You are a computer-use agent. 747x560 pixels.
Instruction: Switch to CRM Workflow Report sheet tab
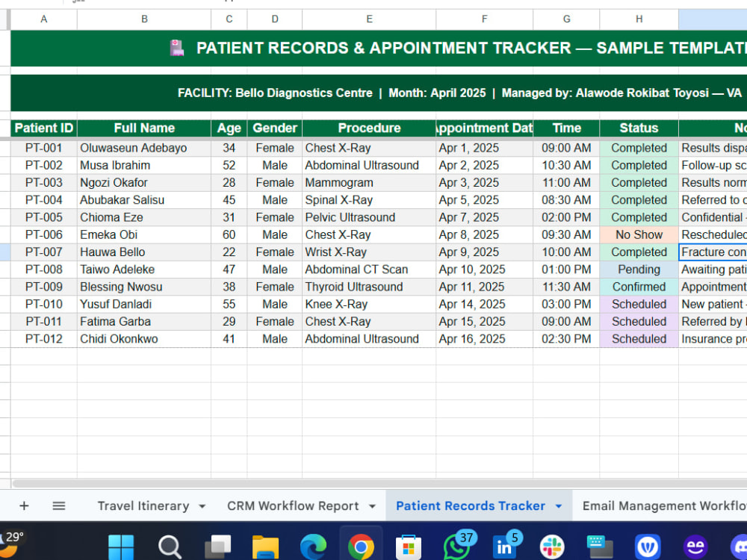click(x=293, y=505)
